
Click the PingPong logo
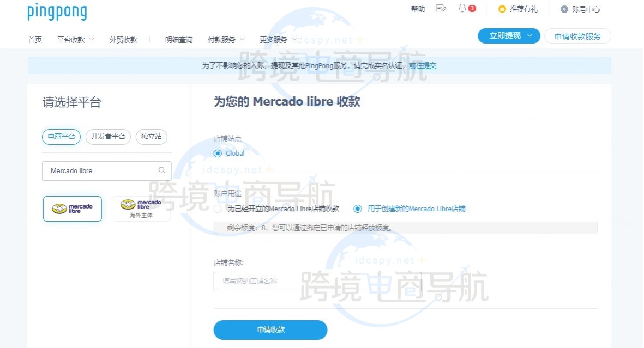click(57, 11)
